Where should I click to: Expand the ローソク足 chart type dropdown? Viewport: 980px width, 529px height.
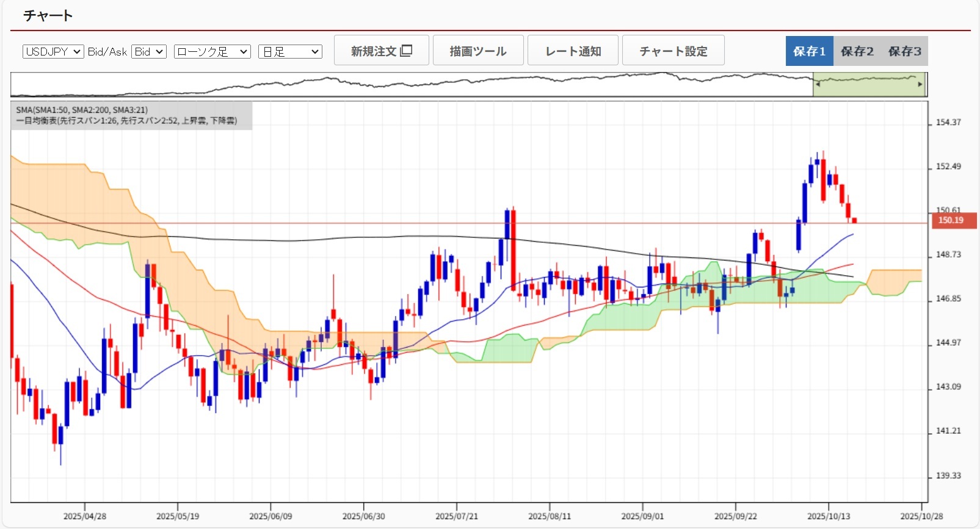point(212,52)
